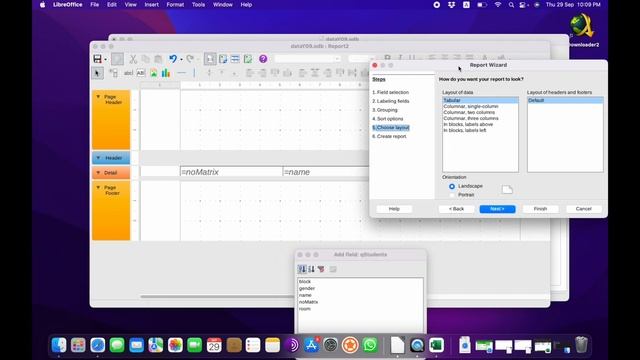Open the View menu
This screenshot has height=360, width=640.
point(131,5)
